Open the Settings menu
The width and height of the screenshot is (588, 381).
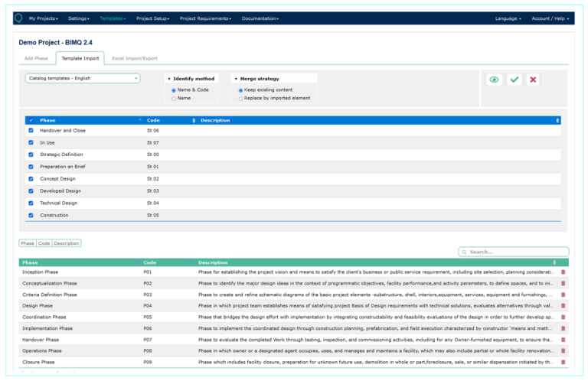tap(79, 18)
